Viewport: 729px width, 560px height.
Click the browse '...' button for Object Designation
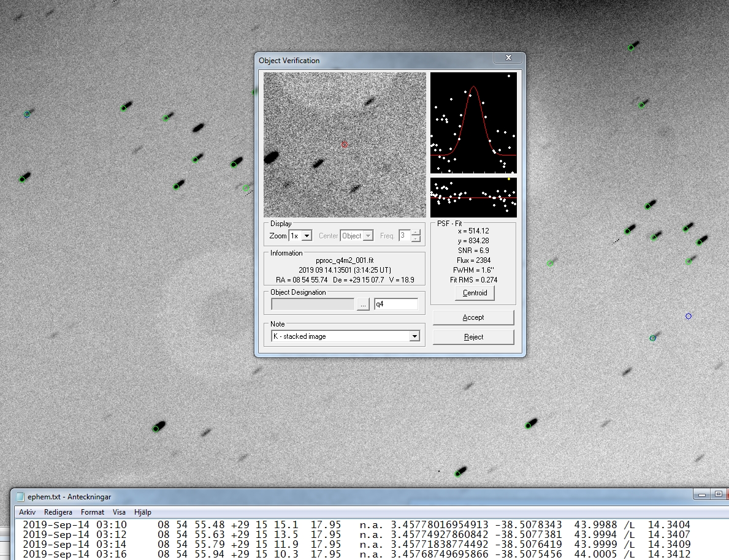pyautogui.click(x=363, y=305)
